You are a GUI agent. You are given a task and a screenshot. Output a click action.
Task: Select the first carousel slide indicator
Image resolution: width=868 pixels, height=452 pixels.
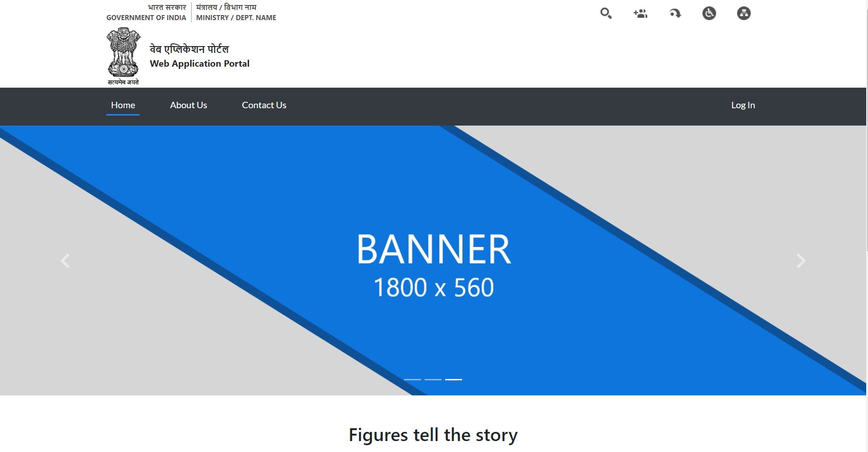click(412, 379)
